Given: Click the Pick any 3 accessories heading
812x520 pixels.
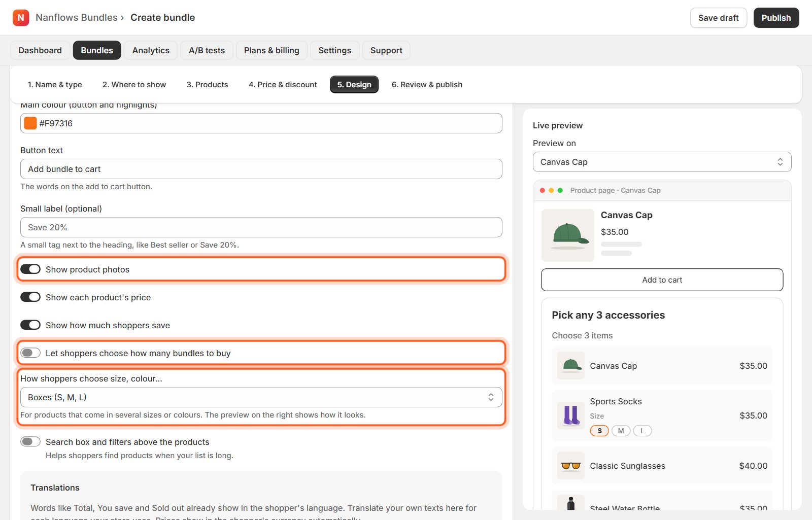Looking at the screenshot, I should pyautogui.click(x=608, y=315).
